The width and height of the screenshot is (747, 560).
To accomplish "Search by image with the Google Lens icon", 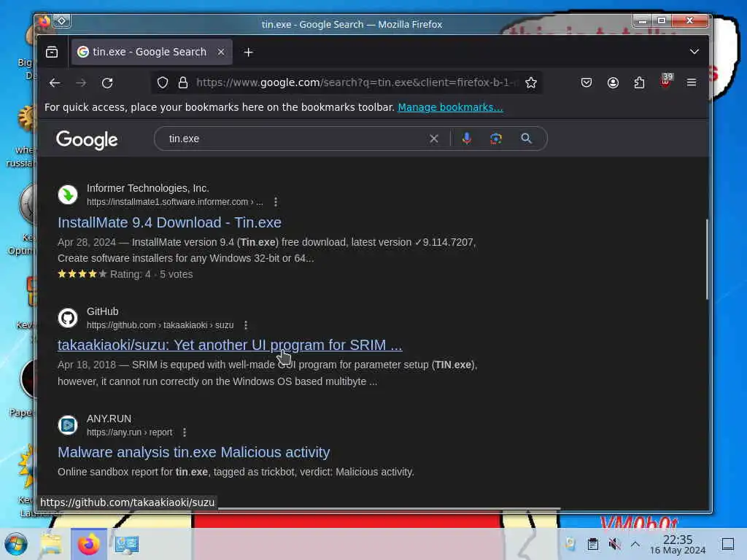I will click(496, 139).
